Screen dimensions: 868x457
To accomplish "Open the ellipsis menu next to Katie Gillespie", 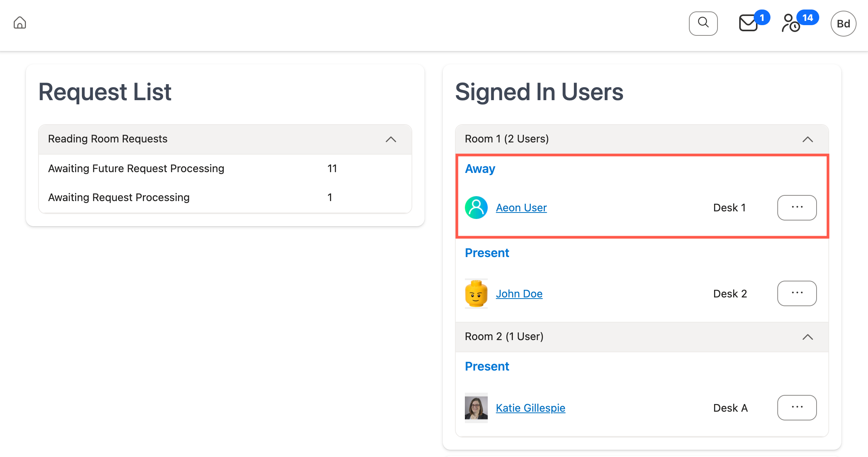I will 797,407.
